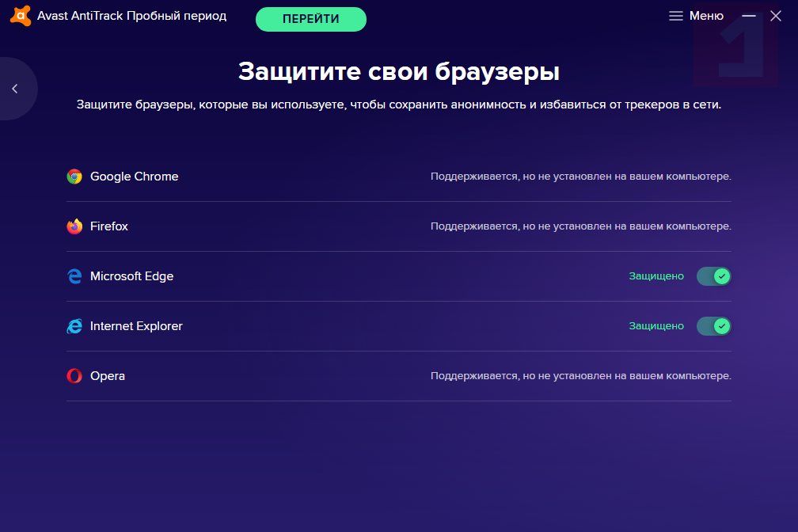Viewport: 798px width, 532px height.
Task: Click the not-installed message for Firefox
Action: tap(581, 226)
